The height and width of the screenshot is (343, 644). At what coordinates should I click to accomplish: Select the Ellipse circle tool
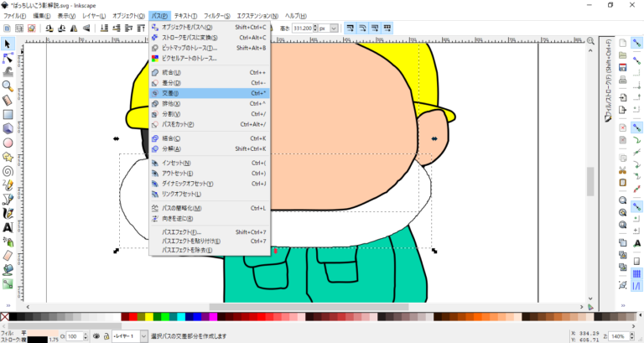click(x=8, y=143)
